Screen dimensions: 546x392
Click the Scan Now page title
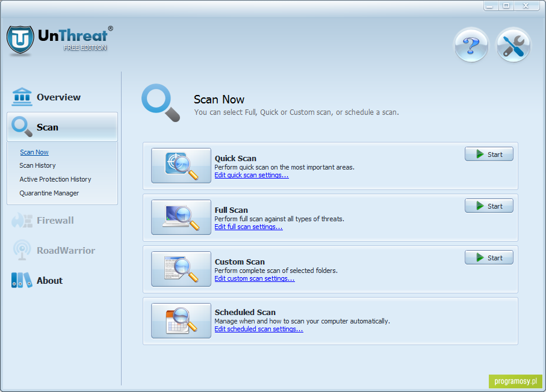pos(219,99)
